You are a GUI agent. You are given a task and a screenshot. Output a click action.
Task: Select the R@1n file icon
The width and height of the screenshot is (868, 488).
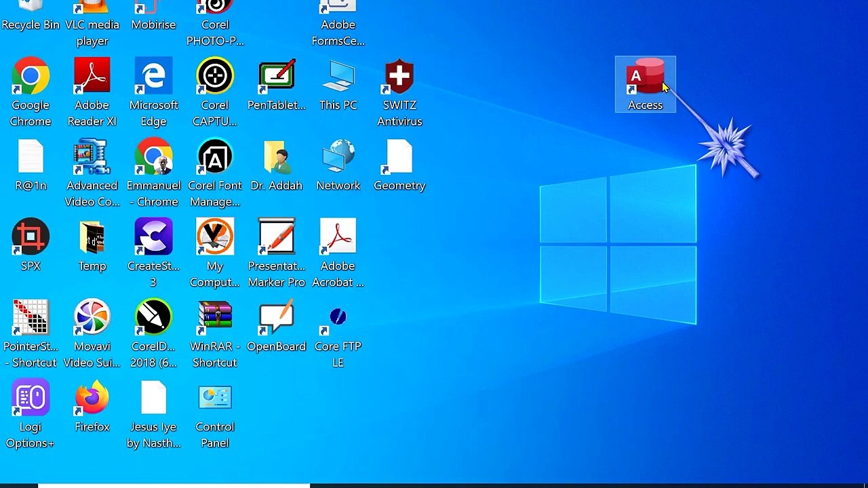pos(31,165)
